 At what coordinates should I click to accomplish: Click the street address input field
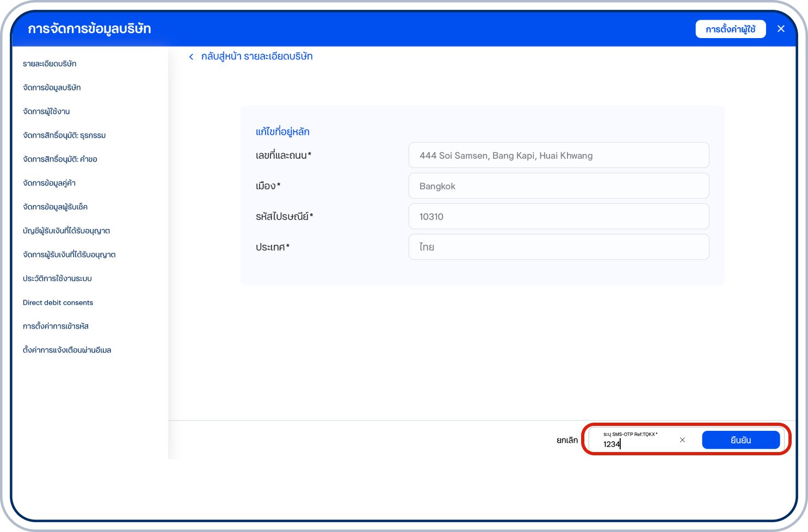tap(558, 156)
